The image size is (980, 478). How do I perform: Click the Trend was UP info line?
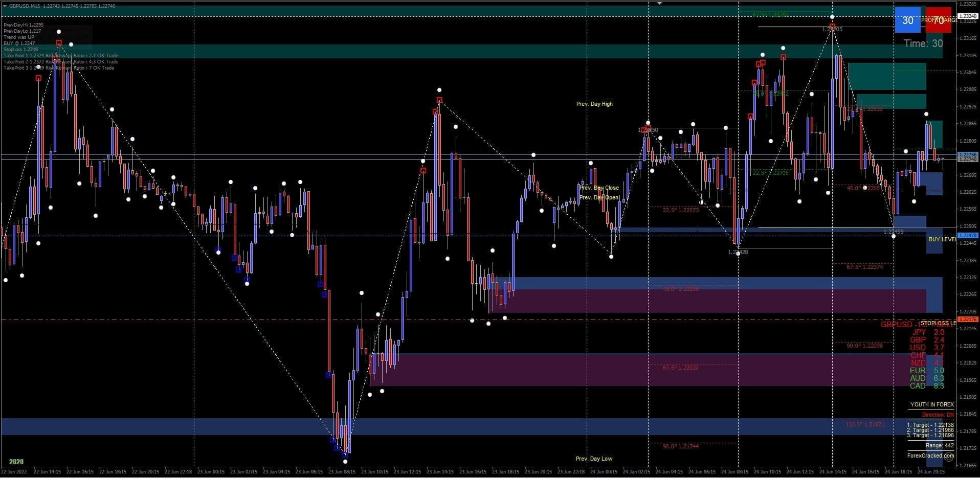(19, 37)
